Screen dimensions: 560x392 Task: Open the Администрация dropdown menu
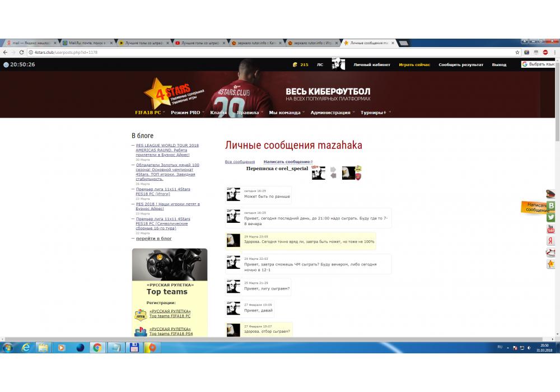tap(332, 113)
